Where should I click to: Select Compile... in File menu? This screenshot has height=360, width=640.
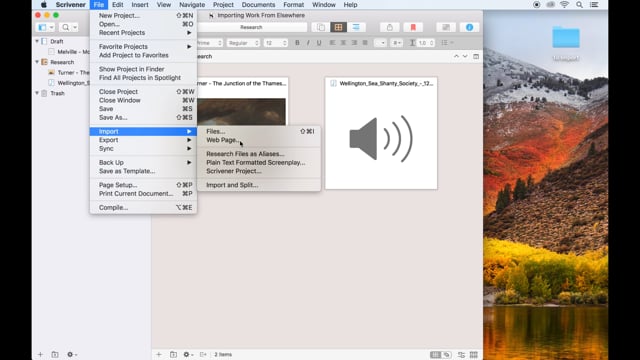pos(143,207)
